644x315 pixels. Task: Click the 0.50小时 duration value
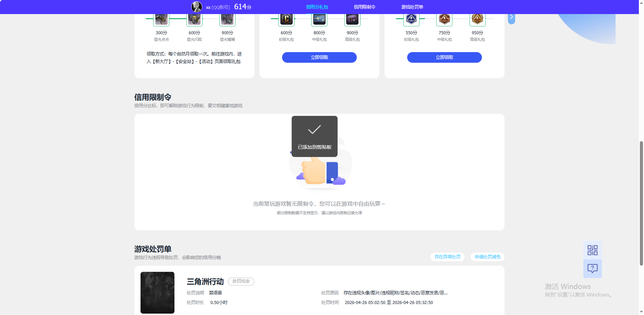pos(219,302)
